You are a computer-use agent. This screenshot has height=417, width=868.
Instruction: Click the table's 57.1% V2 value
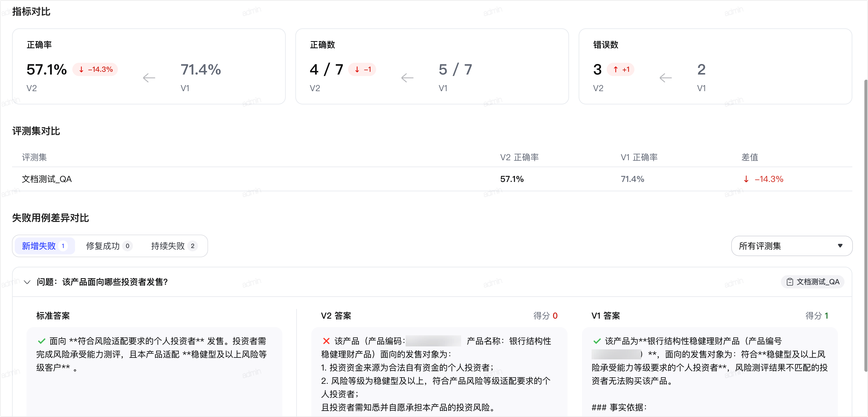point(512,179)
